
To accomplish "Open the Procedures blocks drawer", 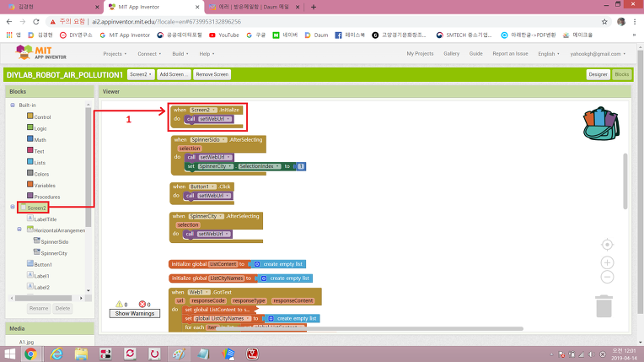I will coord(44,197).
